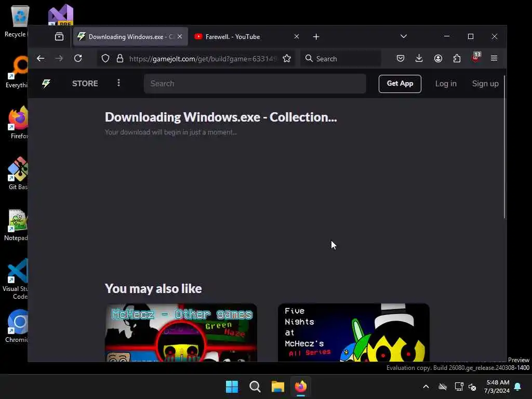532x399 pixels.
Task: Focus the Game Jolt search field
Action: point(255,84)
